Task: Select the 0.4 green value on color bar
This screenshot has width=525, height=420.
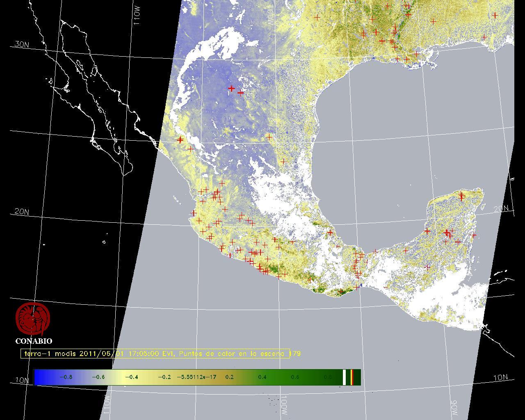Action: pos(262,377)
